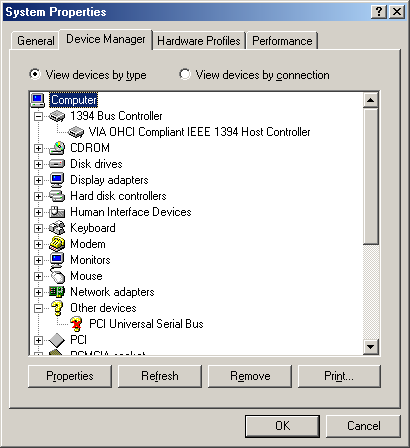
Task: Click the device list scroll down arrow
Action: (371, 347)
